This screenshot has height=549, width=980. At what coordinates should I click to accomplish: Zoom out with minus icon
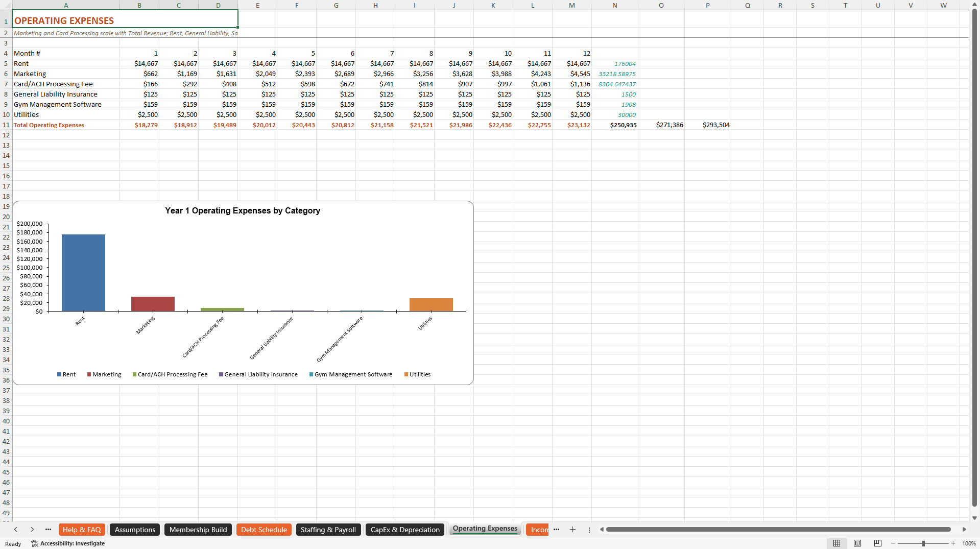point(893,543)
